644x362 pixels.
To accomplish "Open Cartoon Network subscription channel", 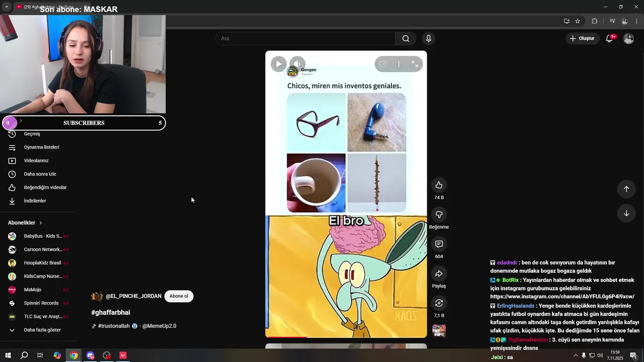I will click(x=38, y=249).
